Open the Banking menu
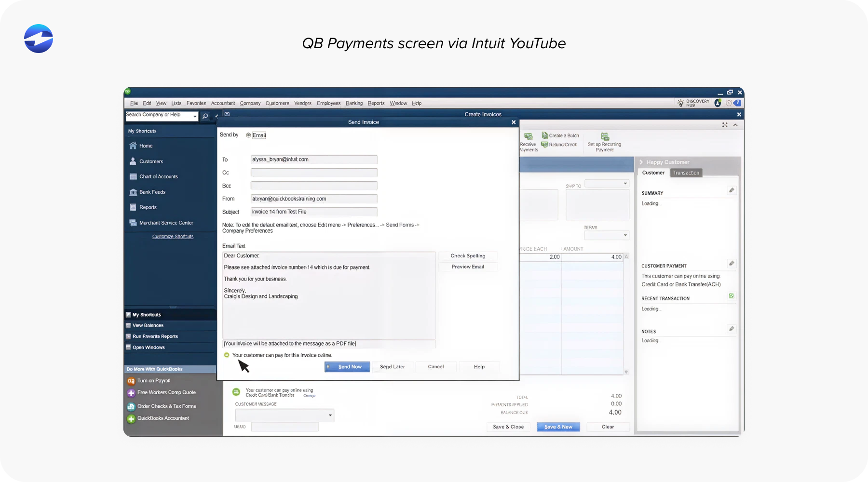The height and width of the screenshot is (482, 868). 354,103
